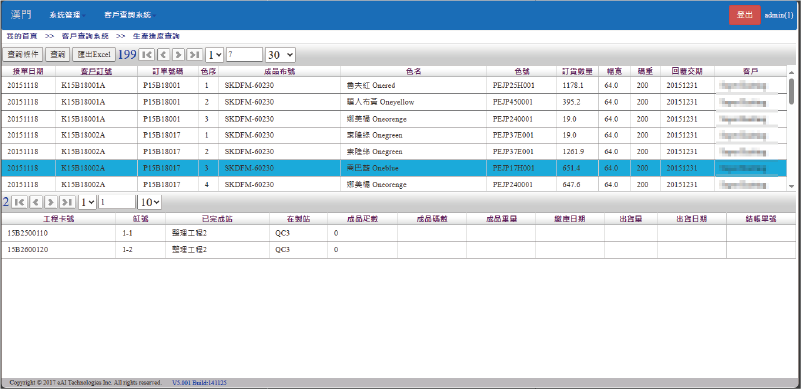Go to next page in the 2-record pager
Screen dimensions: 801x389
[51, 202]
